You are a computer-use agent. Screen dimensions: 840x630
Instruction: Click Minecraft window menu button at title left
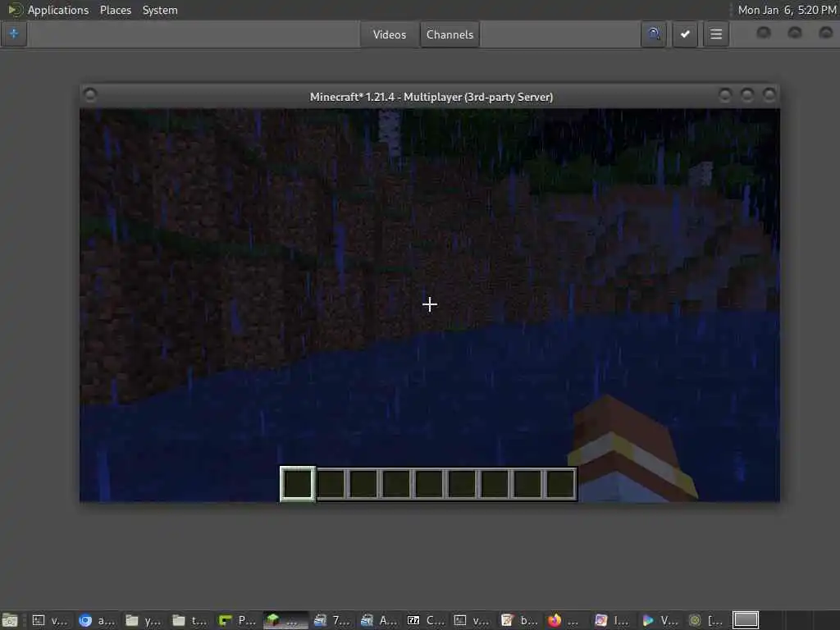pos(90,95)
